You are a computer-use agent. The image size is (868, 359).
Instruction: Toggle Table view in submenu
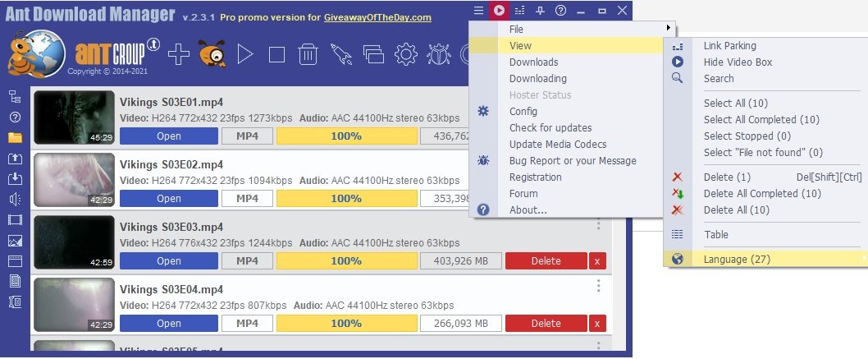(x=767, y=234)
